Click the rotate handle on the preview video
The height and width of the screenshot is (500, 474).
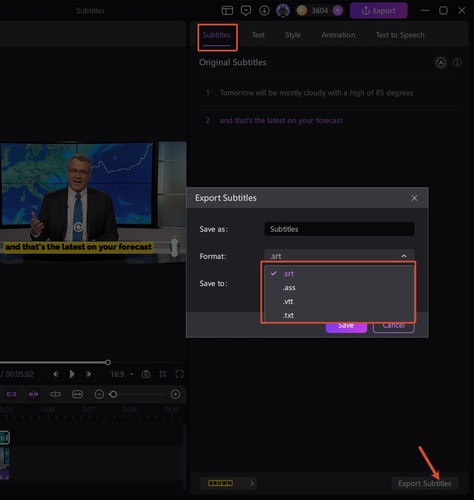78,227
